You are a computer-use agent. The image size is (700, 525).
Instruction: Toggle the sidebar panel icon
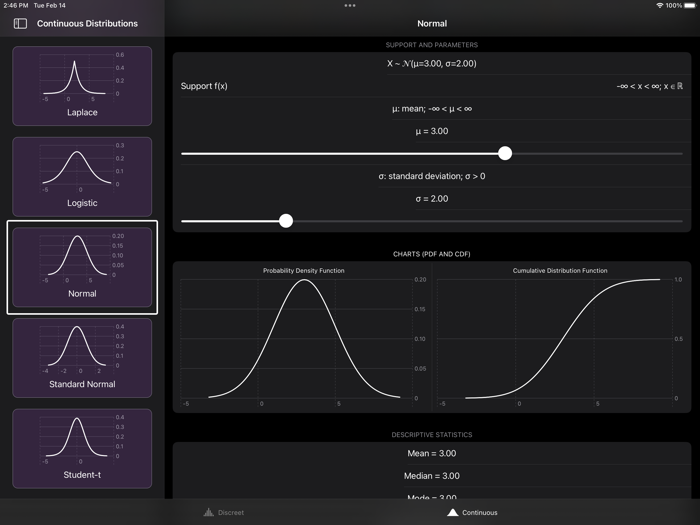[20, 24]
